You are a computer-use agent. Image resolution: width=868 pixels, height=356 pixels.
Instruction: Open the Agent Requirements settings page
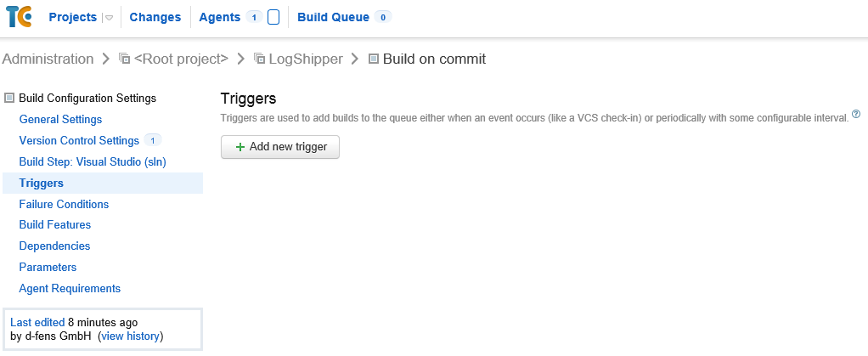[70, 288]
